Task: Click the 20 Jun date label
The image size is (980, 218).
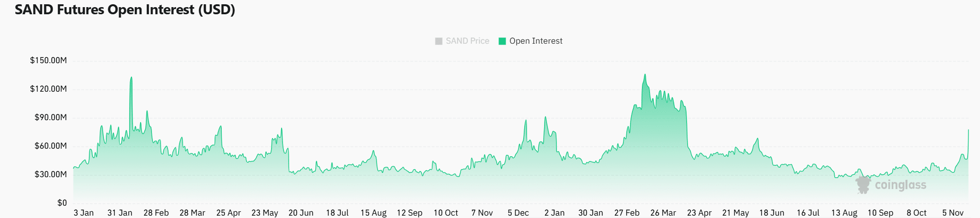Action: pos(301,213)
